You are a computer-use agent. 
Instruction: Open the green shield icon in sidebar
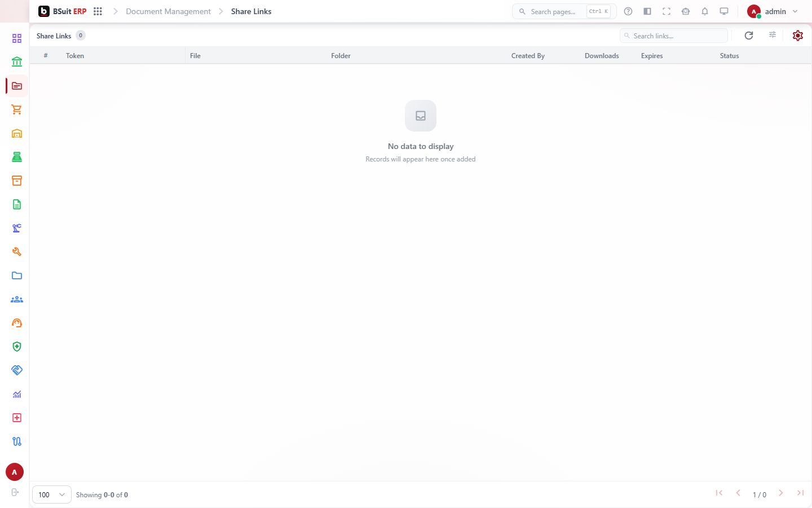tap(17, 347)
